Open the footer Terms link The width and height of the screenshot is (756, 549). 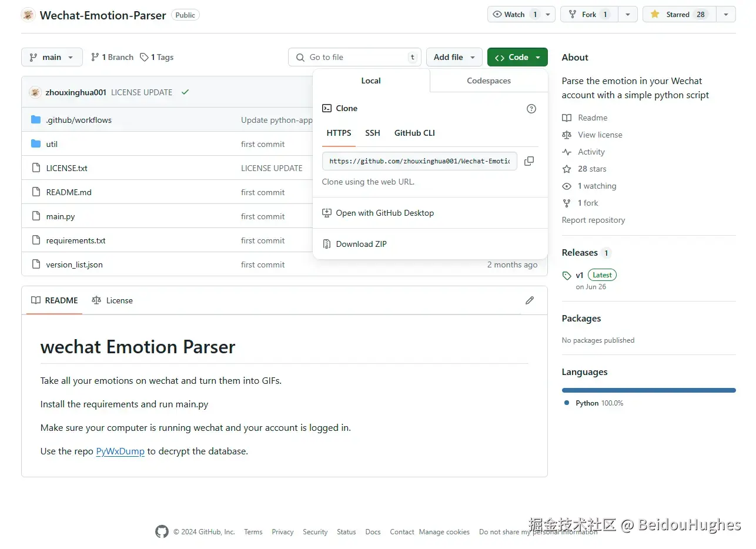click(253, 532)
